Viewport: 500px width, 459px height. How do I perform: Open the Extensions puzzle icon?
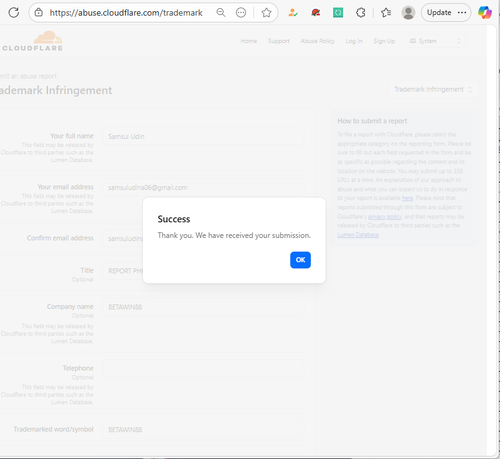point(361,13)
